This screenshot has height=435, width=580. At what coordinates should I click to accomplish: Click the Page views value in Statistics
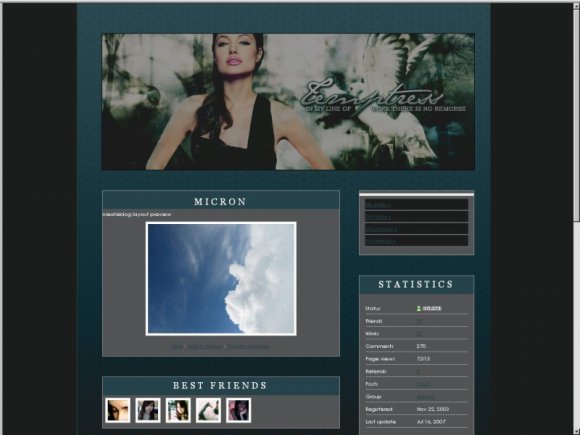[x=423, y=359]
